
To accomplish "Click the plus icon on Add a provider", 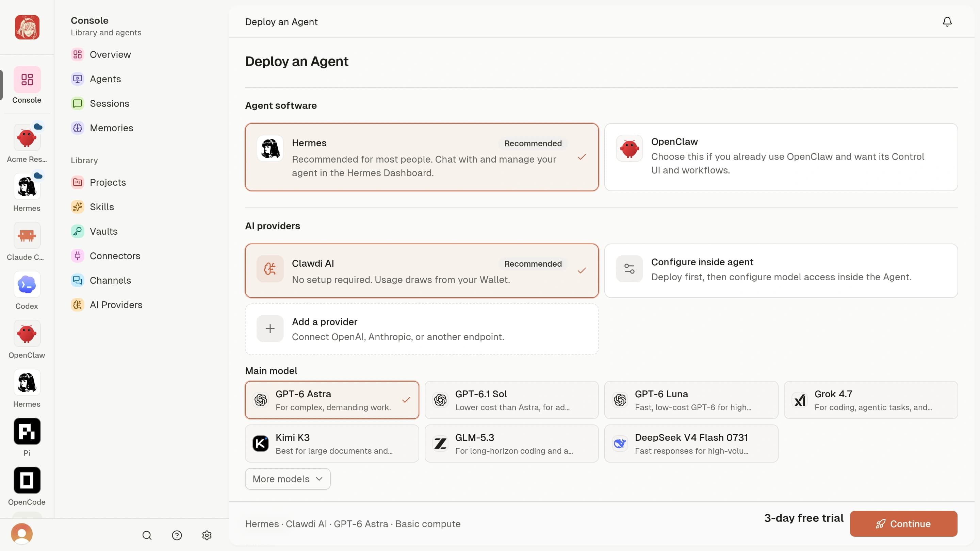I will 270,329.
